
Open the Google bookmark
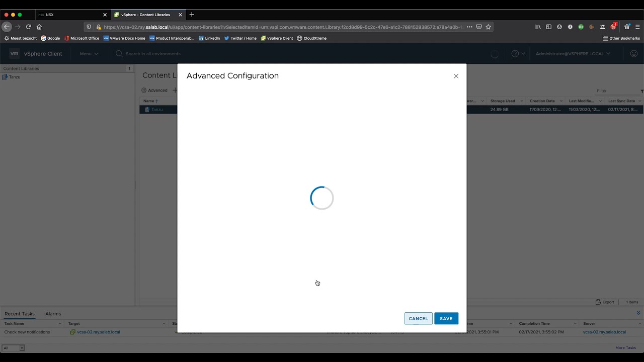[50, 38]
